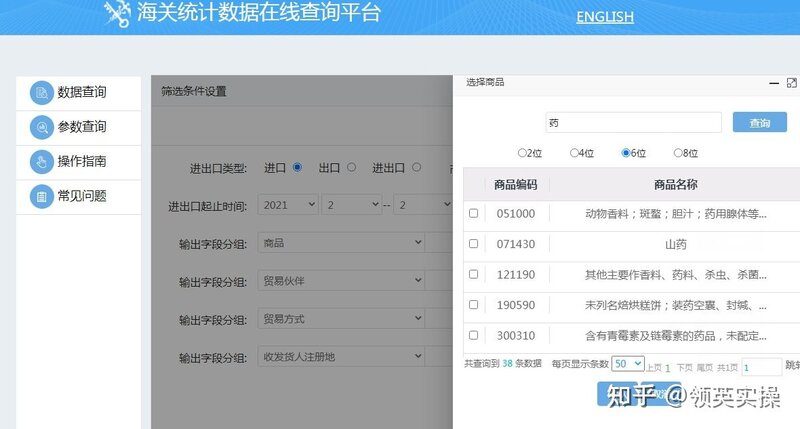Go to the 常见问题 menu item
This screenshot has width=800, height=429.
click(82, 196)
